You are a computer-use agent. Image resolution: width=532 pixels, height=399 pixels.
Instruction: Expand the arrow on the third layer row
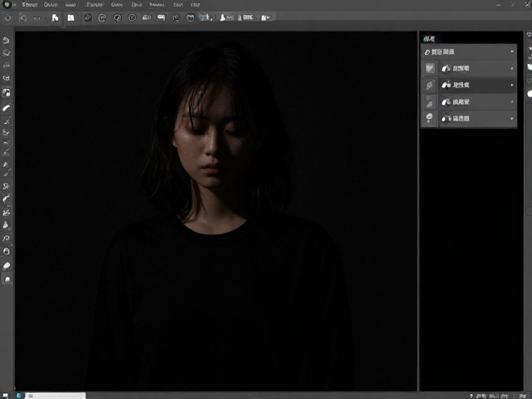click(x=512, y=101)
